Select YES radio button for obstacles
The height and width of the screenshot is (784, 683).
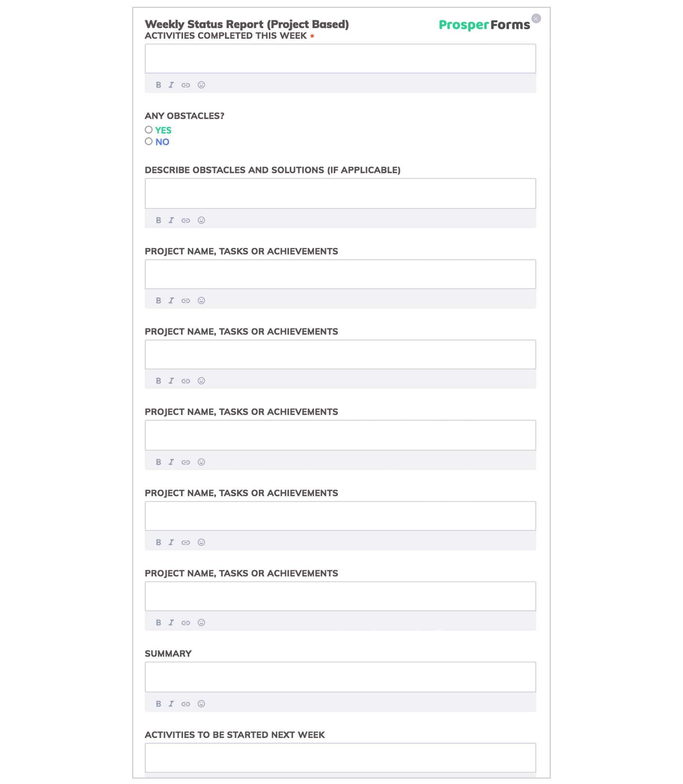[x=149, y=129]
